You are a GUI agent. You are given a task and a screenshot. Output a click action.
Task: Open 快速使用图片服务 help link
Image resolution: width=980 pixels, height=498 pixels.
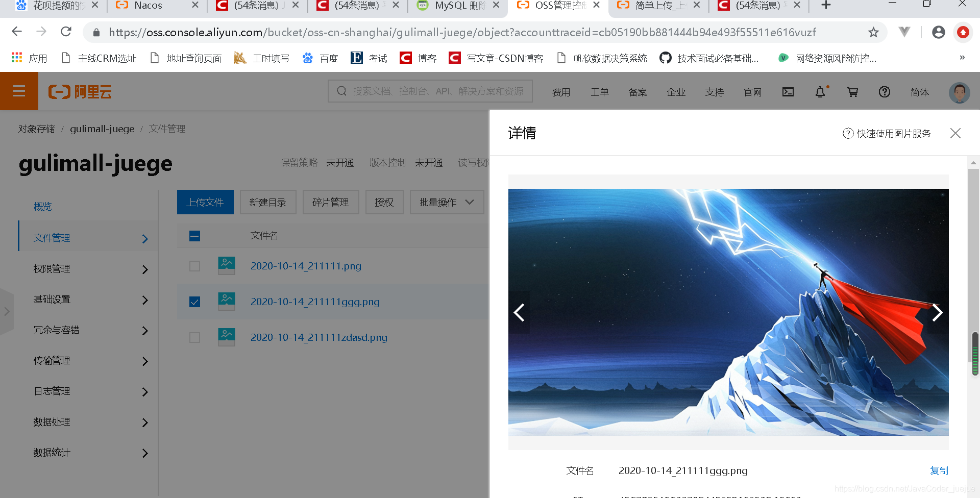click(x=887, y=133)
